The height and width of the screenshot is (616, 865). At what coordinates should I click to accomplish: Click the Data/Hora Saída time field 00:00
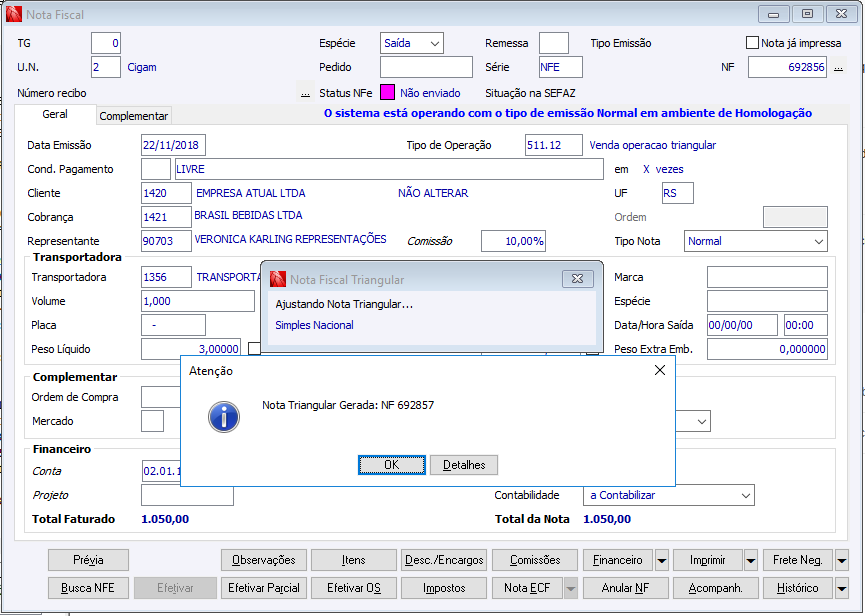[806, 325]
